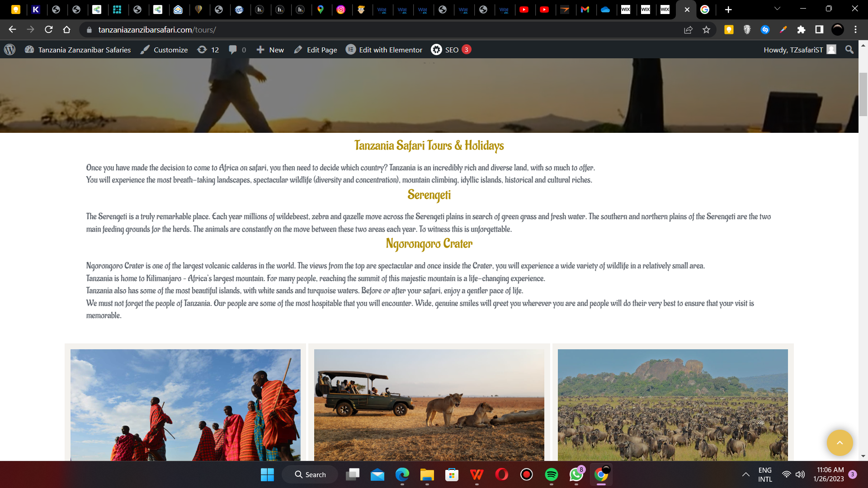Open the SEO menu with badge 3
The height and width of the screenshot is (488, 868).
click(x=451, y=50)
